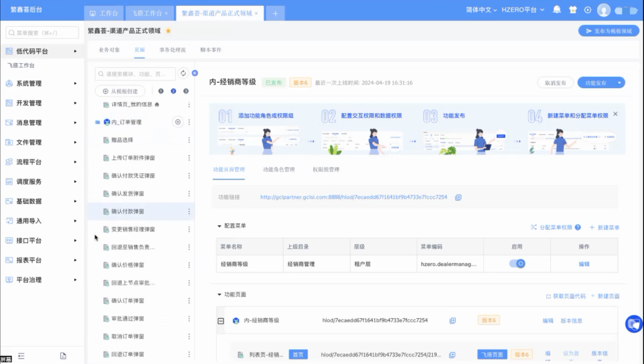Collapse the 配置菜单 section

[x=219, y=226]
